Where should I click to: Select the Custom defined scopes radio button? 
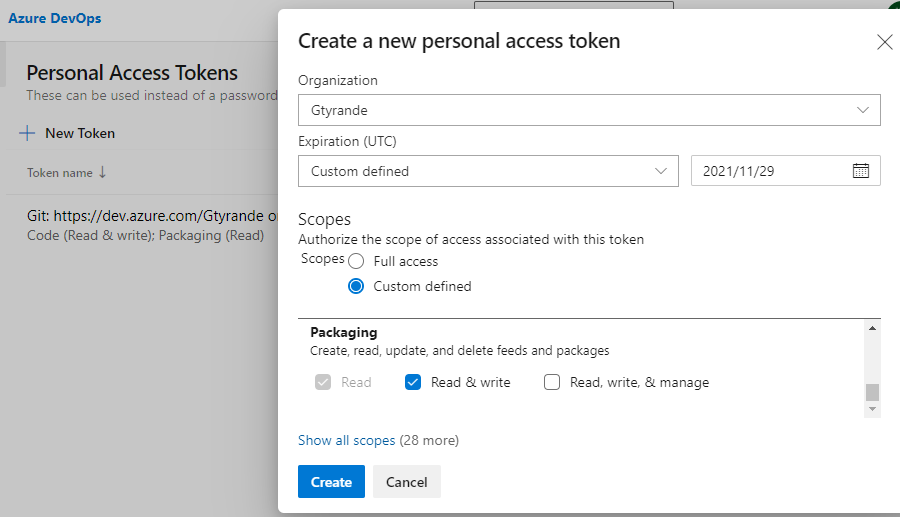point(356,286)
